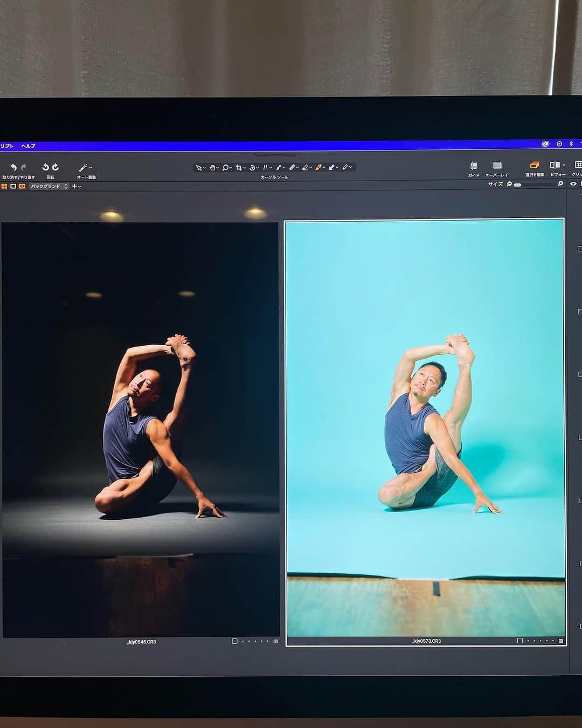Expand the add layer plus menu
This screenshot has height=728, width=582.
click(77, 186)
